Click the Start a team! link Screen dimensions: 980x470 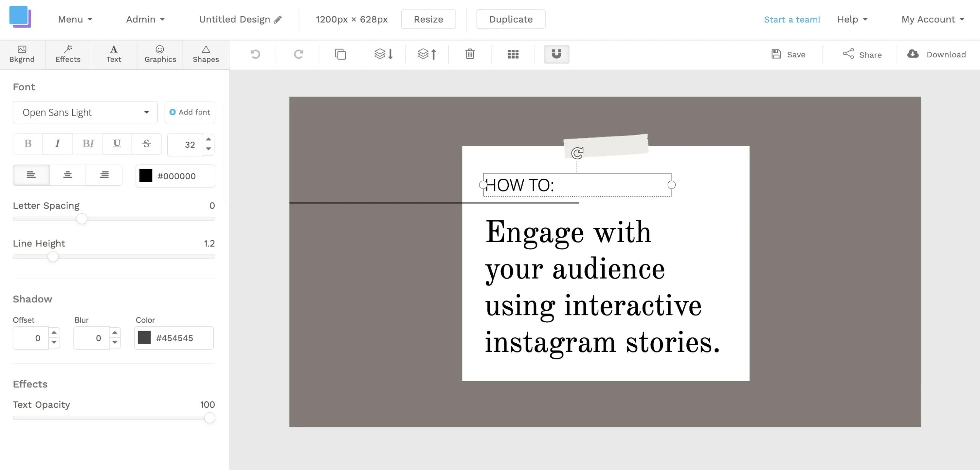coord(792,20)
